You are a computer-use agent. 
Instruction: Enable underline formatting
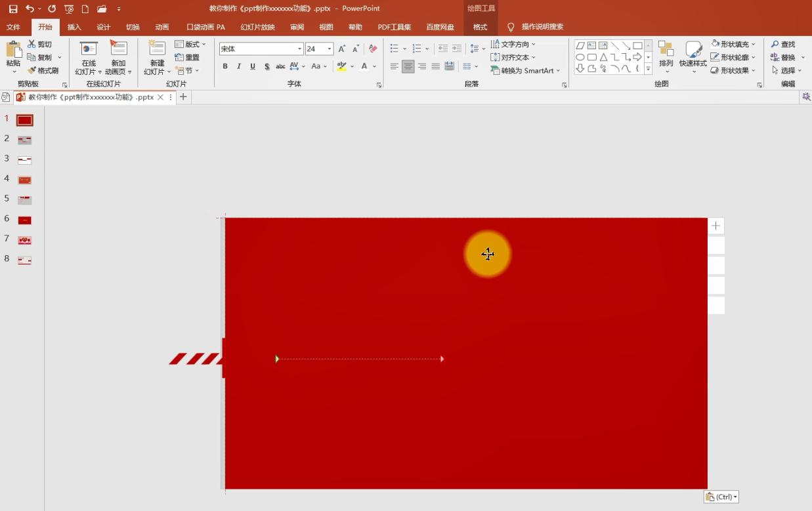pyautogui.click(x=253, y=66)
